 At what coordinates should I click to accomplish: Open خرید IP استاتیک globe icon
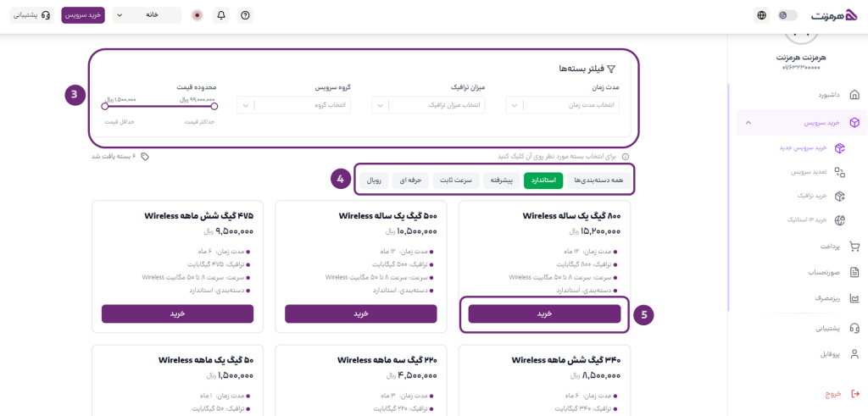[840, 219]
